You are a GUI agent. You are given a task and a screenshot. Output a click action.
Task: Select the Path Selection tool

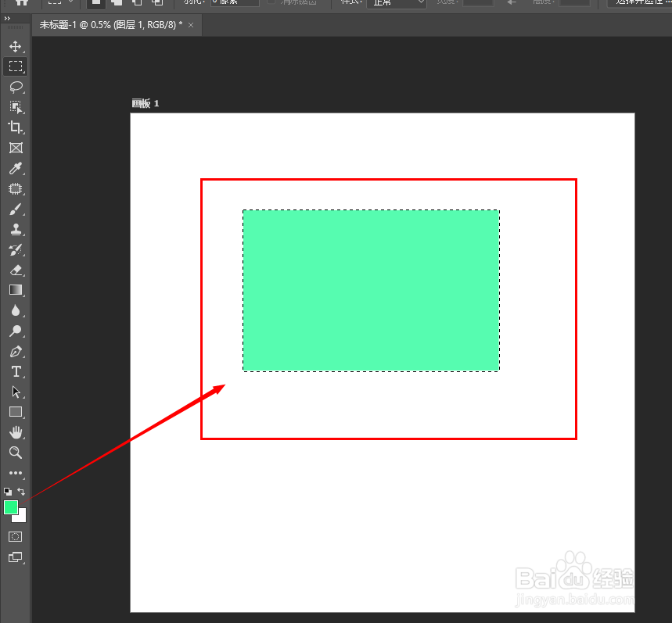click(x=16, y=392)
